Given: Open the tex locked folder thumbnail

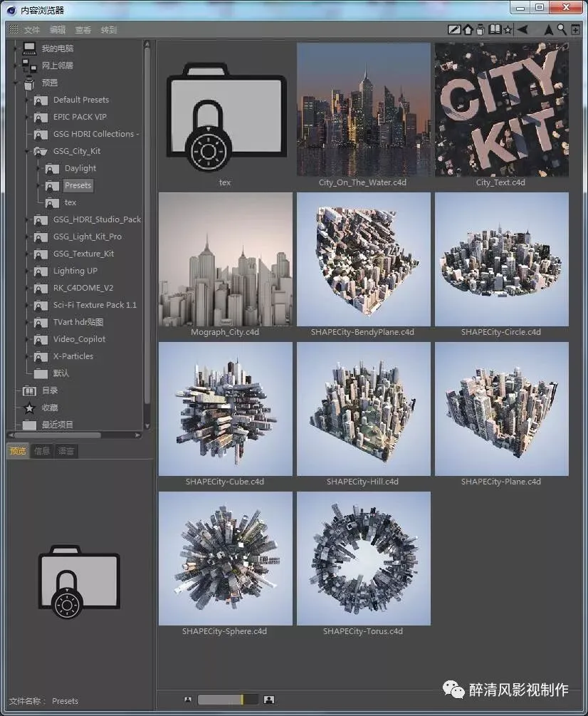Looking at the screenshot, I should point(226,116).
